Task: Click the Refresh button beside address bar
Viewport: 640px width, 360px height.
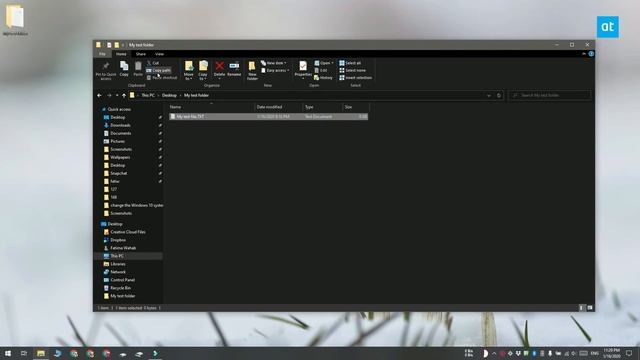Action: tap(499, 96)
